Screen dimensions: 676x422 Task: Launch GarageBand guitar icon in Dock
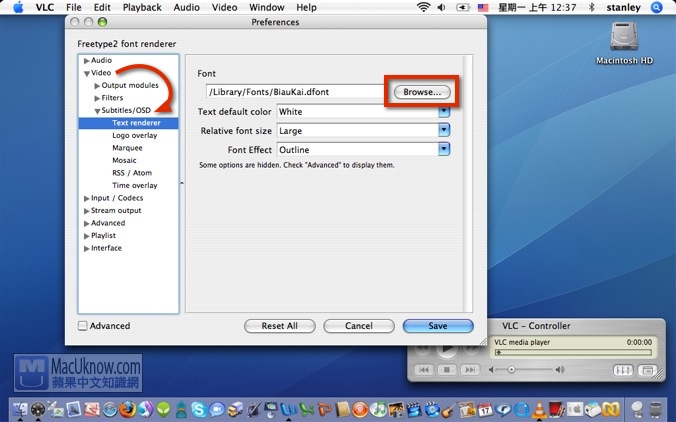pyautogui.click(x=450, y=409)
